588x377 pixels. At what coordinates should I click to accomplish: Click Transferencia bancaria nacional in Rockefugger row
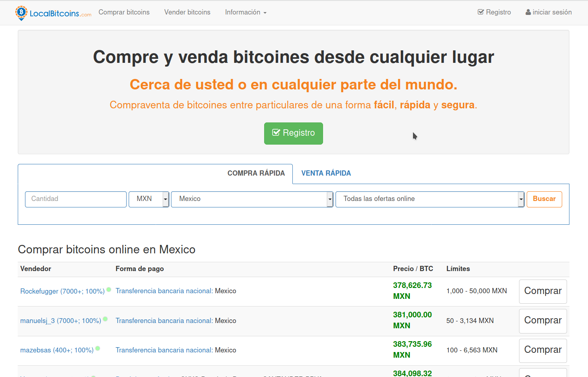tap(164, 291)
